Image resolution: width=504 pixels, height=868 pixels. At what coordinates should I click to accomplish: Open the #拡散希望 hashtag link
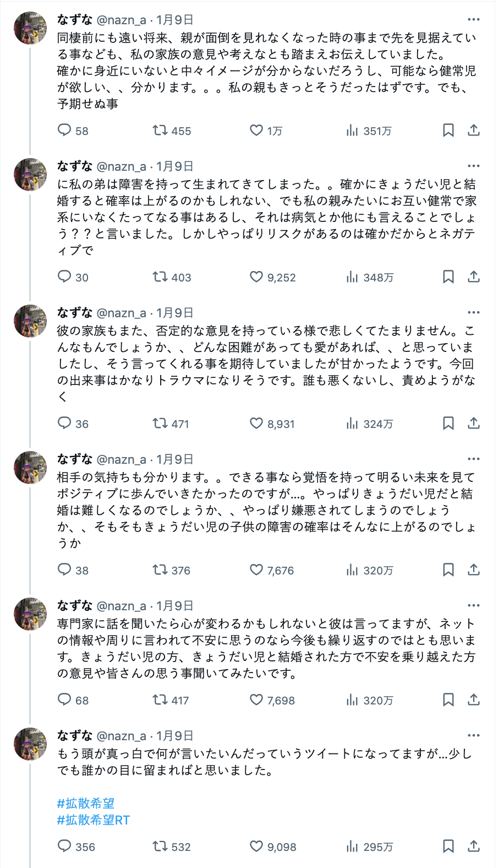coord(85,803)
